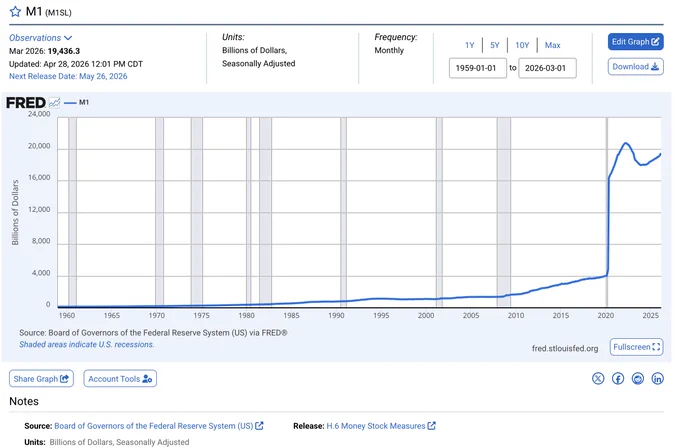
Task: Select the 10Y date range
Action: 522,45
